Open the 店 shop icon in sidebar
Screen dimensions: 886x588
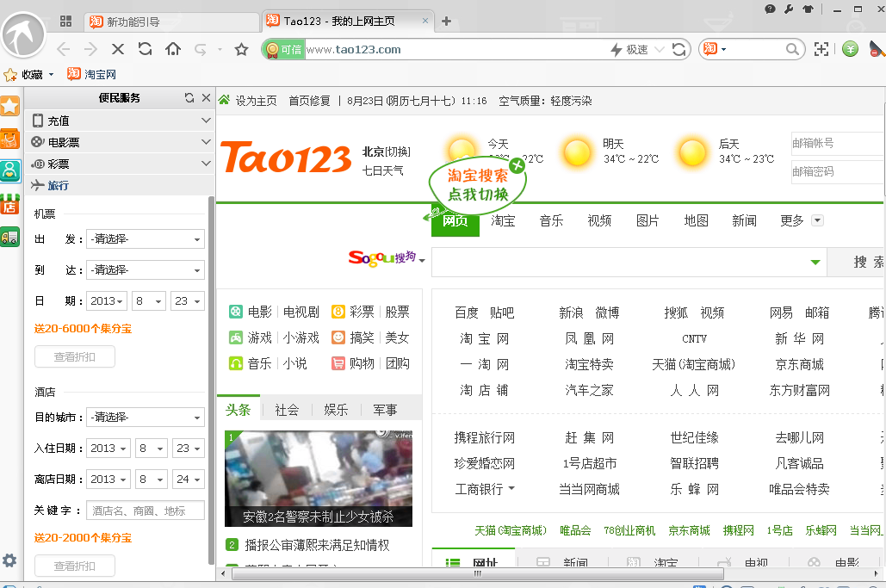(9, 205)
